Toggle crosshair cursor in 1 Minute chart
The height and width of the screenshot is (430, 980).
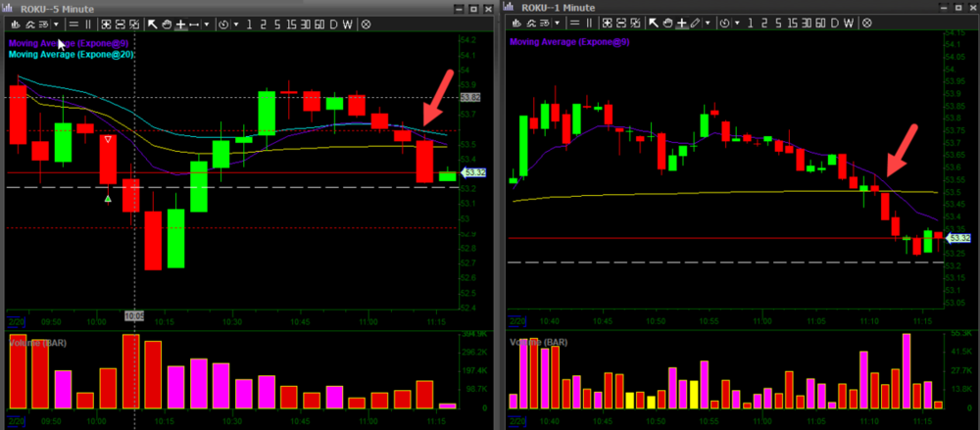[680, 23]
